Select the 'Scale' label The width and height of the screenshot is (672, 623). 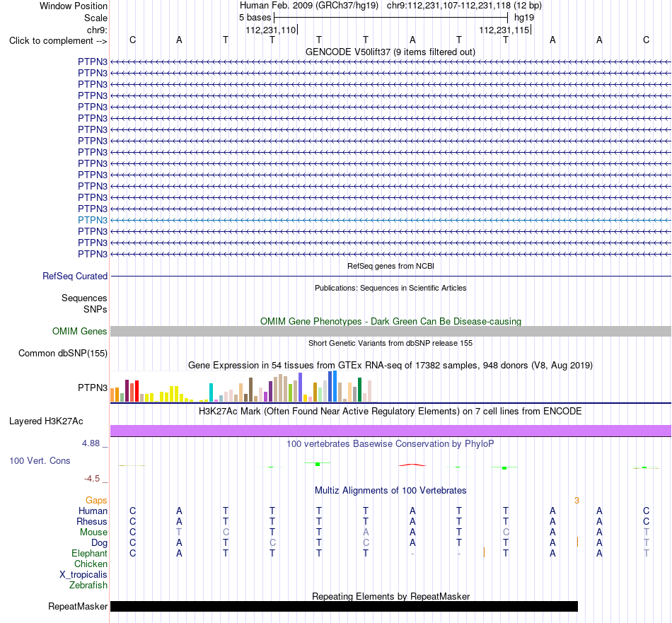click(95, 18)
